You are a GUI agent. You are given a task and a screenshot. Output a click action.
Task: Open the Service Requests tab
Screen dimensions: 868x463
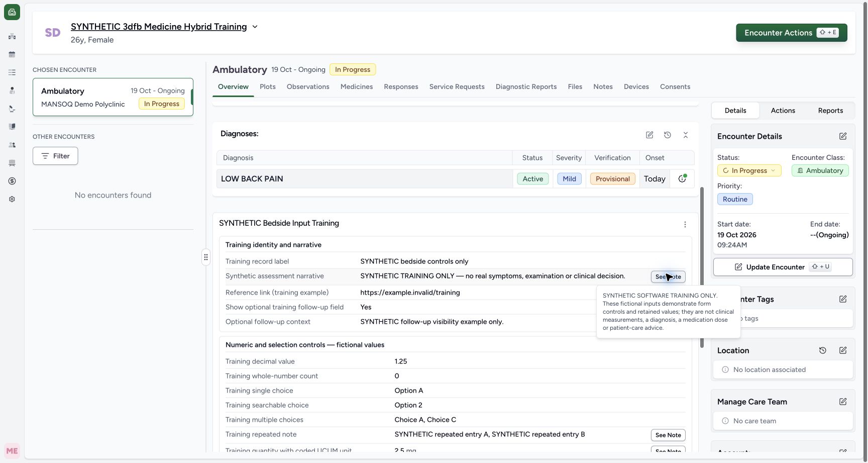[457, 86]
